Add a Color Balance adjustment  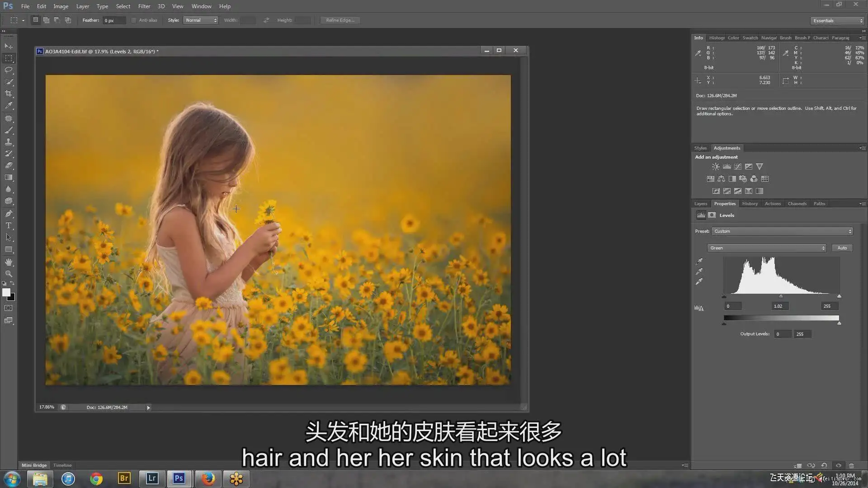click(x=721, y=179)
